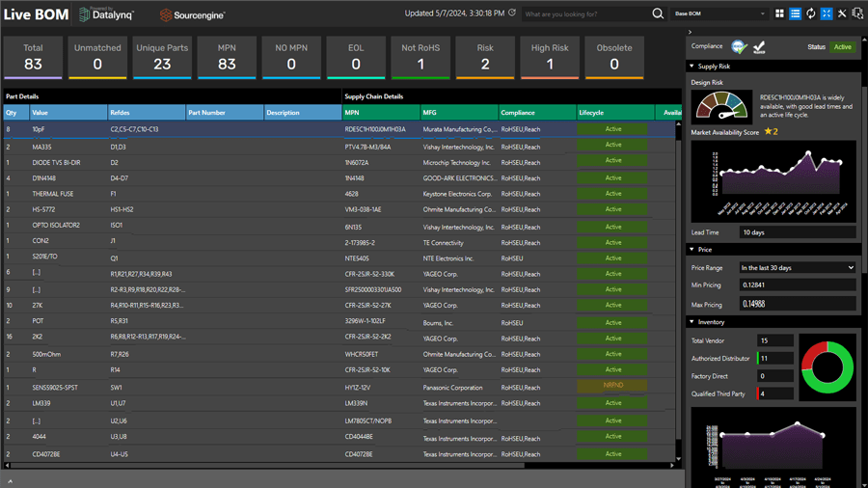Filter by the NO MPN summary card
This screenshot has height=488, width=868.
point(291,58)
